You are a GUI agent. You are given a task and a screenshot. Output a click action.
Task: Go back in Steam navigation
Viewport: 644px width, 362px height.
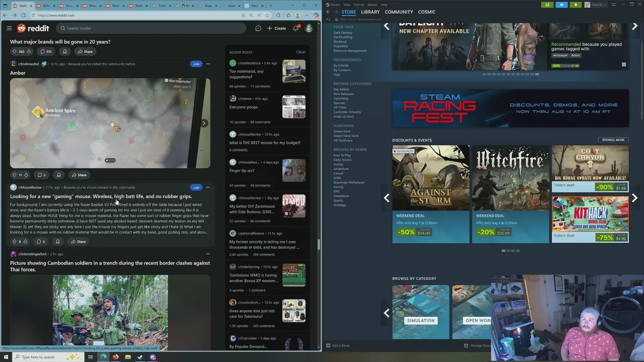[x=328, y=12]
